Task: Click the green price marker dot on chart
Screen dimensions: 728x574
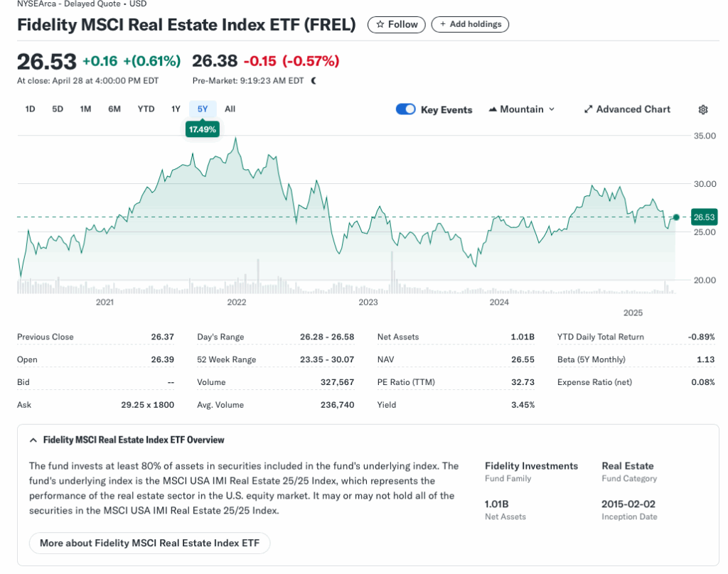Action: [x=676, y=217]
